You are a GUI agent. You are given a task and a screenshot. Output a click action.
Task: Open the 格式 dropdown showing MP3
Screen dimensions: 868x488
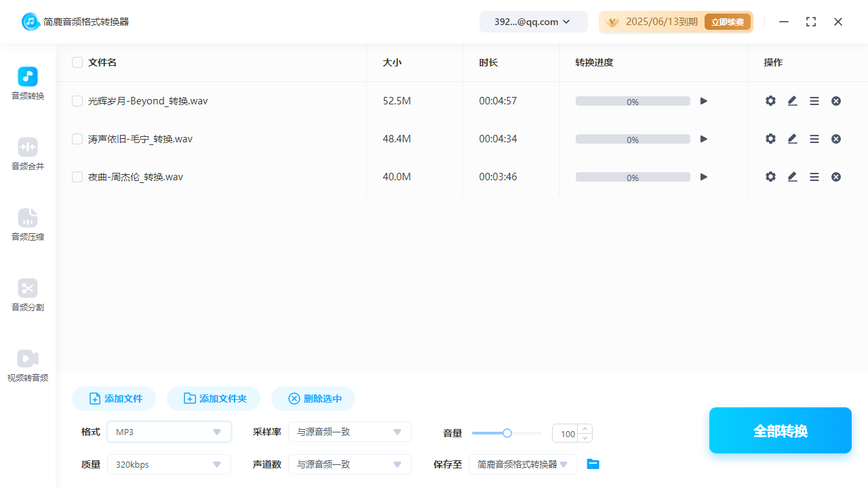(169, 432)
